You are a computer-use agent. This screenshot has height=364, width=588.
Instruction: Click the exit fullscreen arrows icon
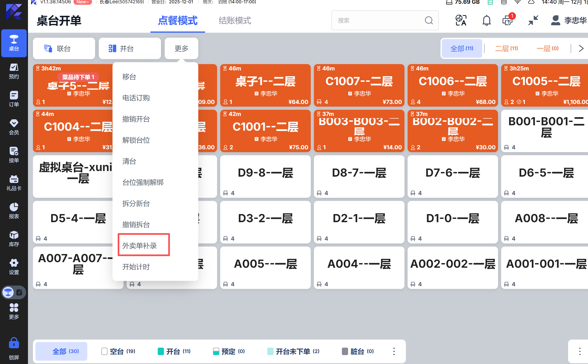[533, 20]
